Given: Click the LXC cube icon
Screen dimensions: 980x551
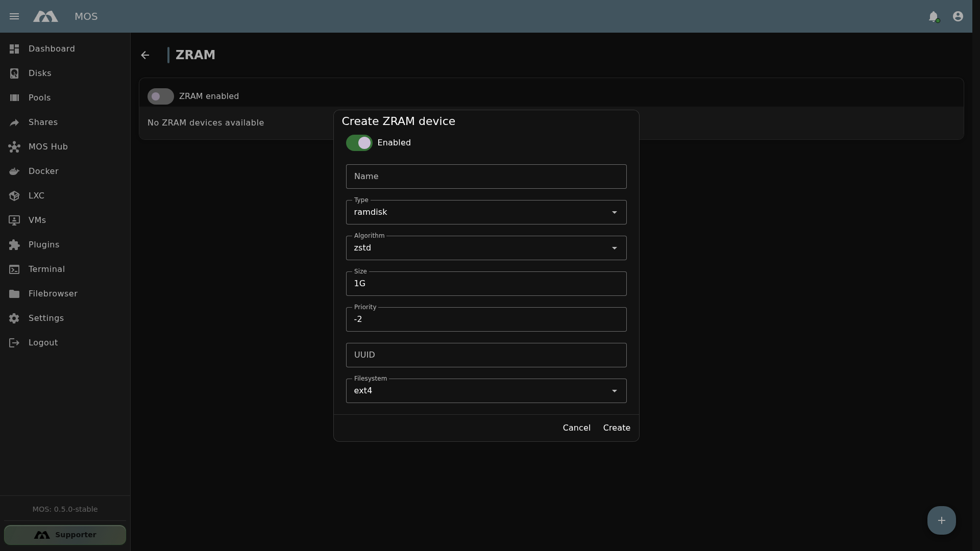Looking at the screenshot, I should click(x=14, y=196).
